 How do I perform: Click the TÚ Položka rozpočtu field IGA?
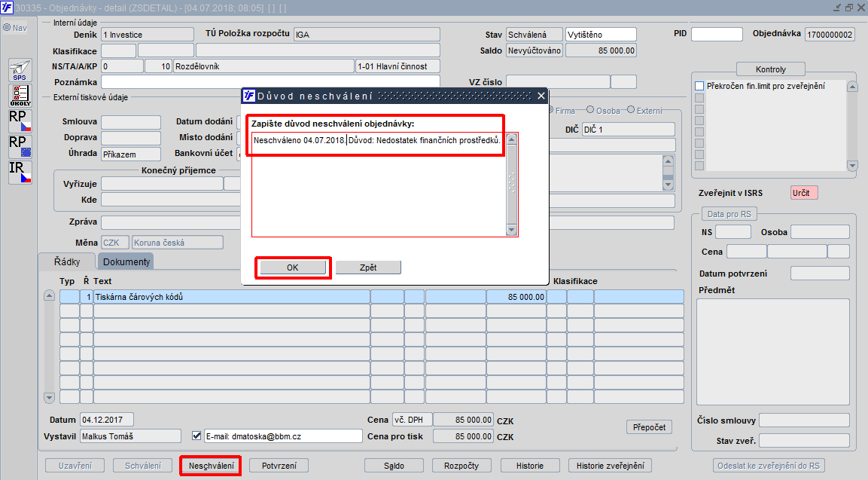point(367,35)
